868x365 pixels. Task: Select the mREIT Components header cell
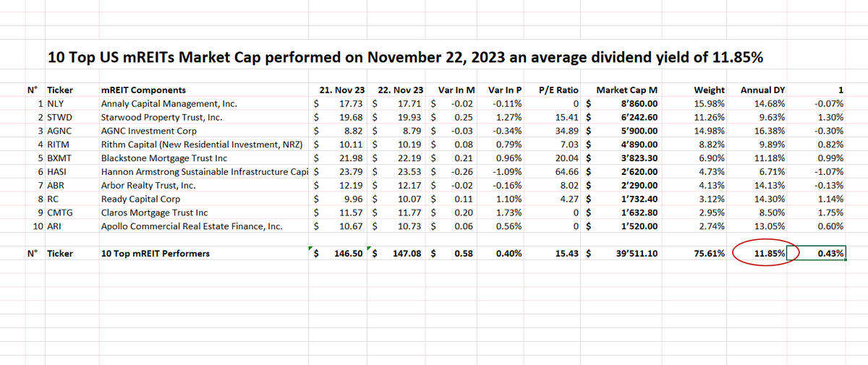[x=144, y=90]
